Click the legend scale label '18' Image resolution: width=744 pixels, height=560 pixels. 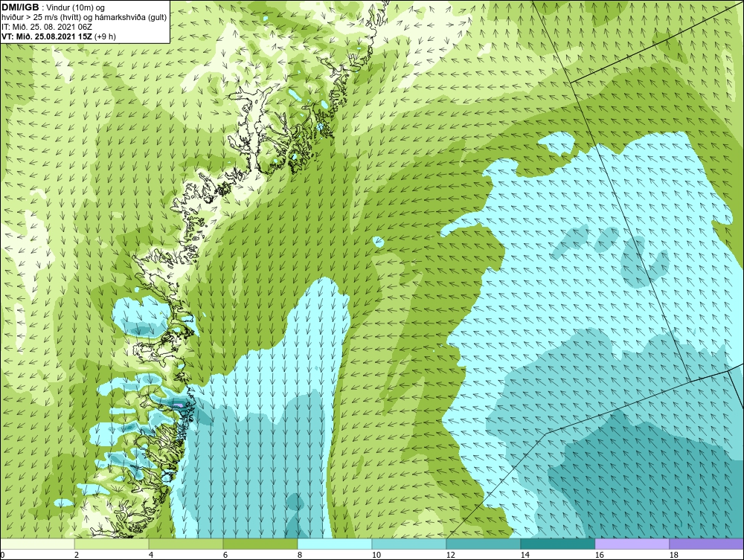[x=673, y=555]
